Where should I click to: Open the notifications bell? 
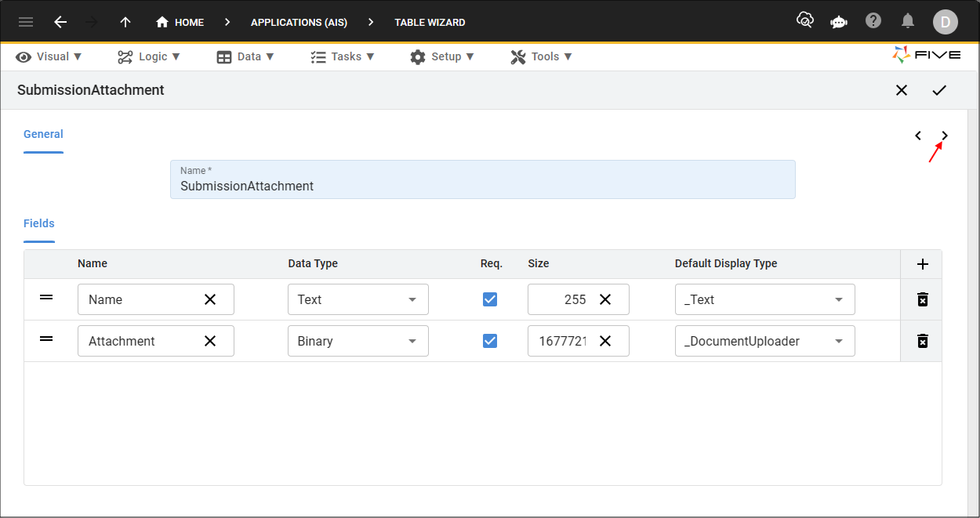(908, 21)
